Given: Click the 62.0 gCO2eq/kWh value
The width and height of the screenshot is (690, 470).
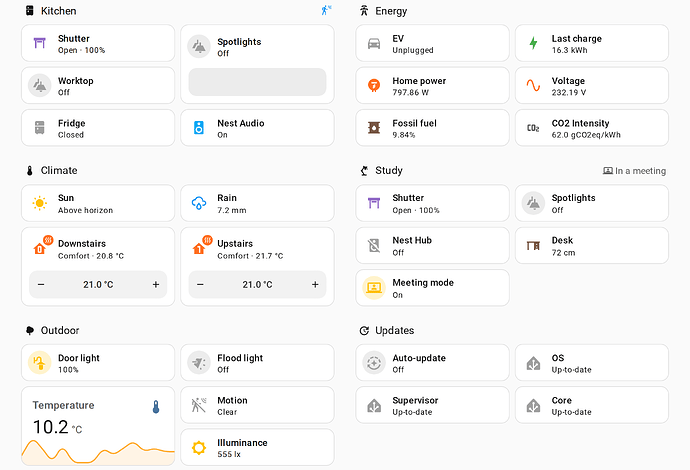Looking at the screenshot, I should tap(586, 135).
